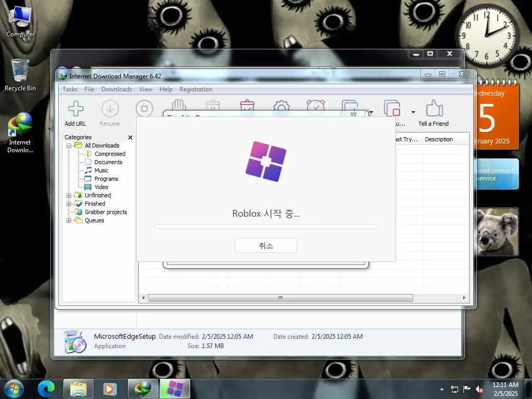Click the horizontal scrollbar thumb in IDM list
The height and width of the screenshot is (399, 532).
coord(281,298)
